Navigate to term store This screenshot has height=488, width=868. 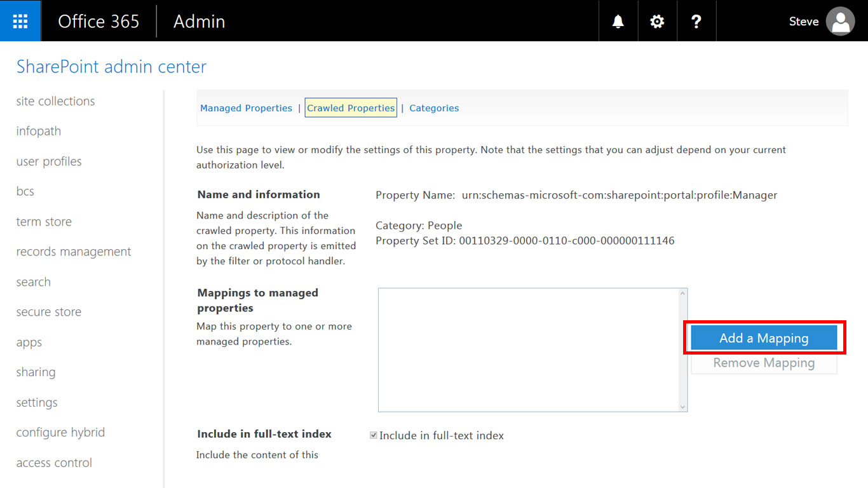(44, 222)
